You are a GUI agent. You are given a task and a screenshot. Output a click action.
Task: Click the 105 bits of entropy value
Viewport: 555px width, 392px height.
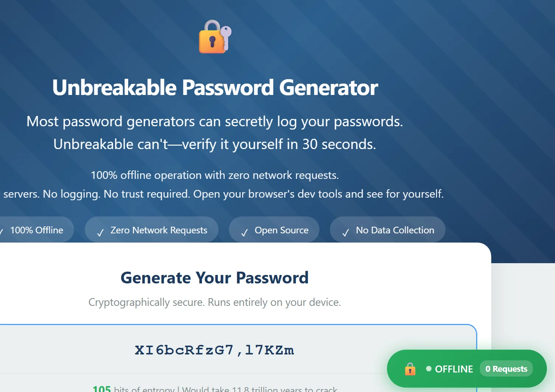[x=101, y=389]
